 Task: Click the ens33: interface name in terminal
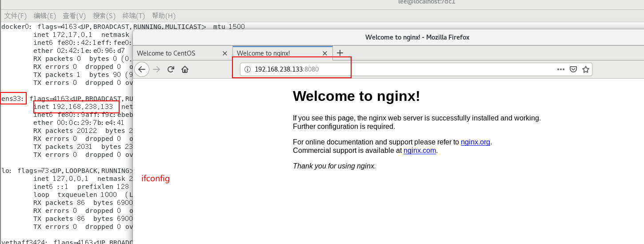pos(12,99)
